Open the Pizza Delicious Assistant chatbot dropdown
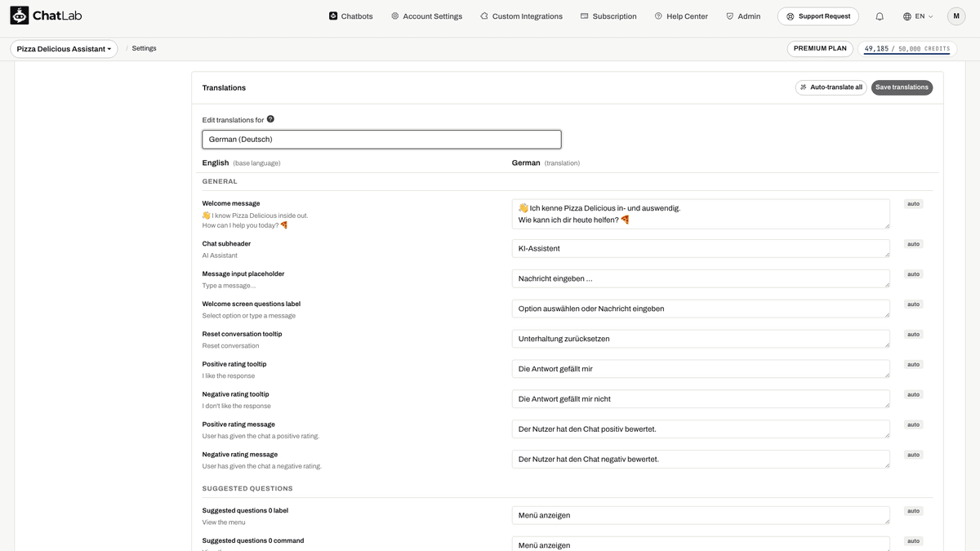Screen dimensions: 980x551 (64, 49)
